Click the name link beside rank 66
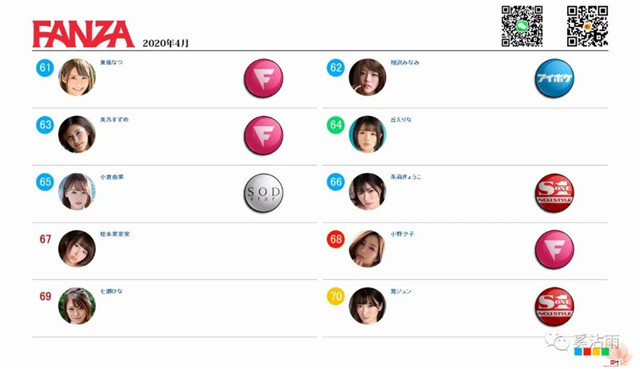Image resolution: width=640 pixels, height=369 pixels. 406,177
